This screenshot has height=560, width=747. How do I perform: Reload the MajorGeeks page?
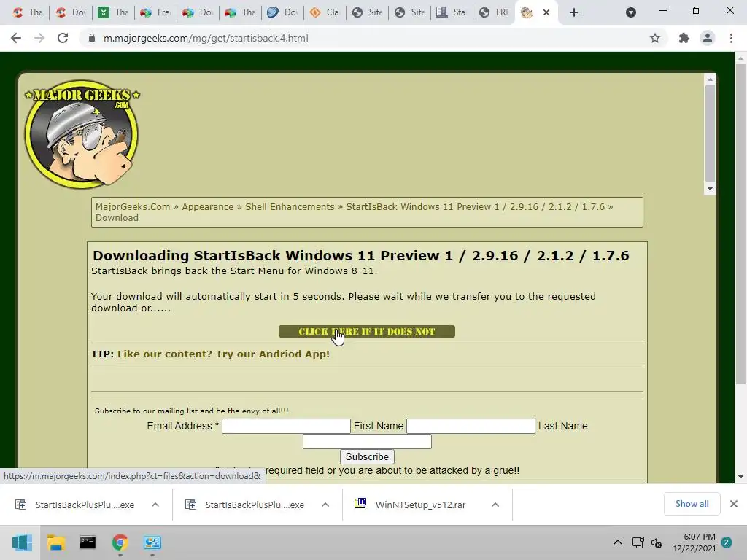click(63, 38)
